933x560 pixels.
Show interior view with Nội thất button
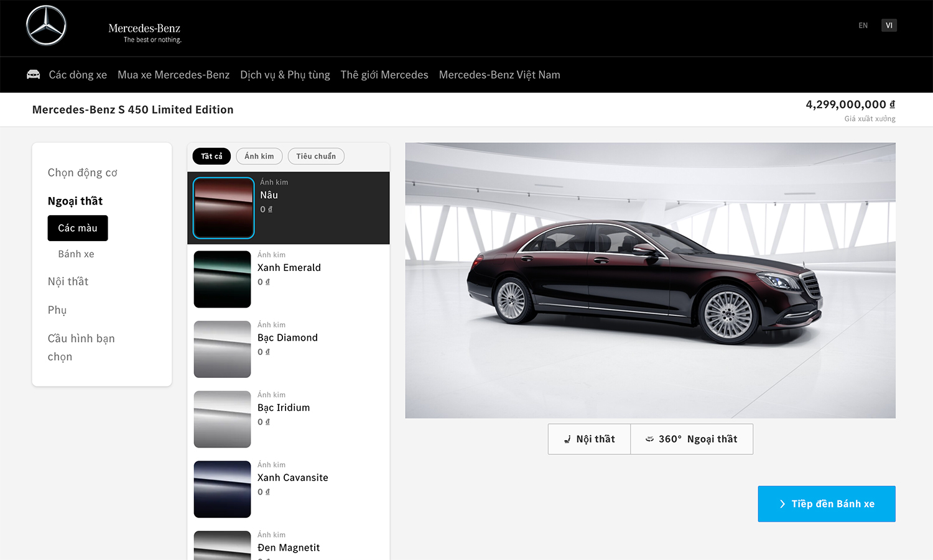point(589,439)
